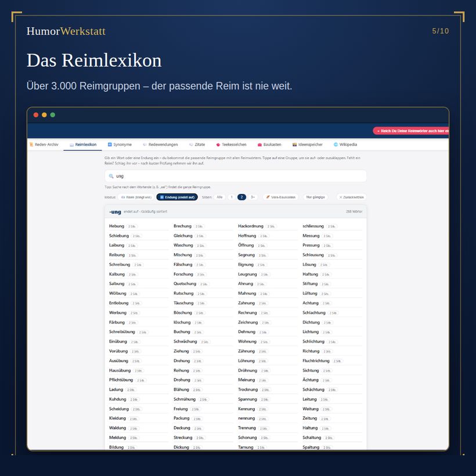The image size is (476, 476).
Task: Click the Redewendungen speech bubble icon
Action: click(x=145, y=145)
